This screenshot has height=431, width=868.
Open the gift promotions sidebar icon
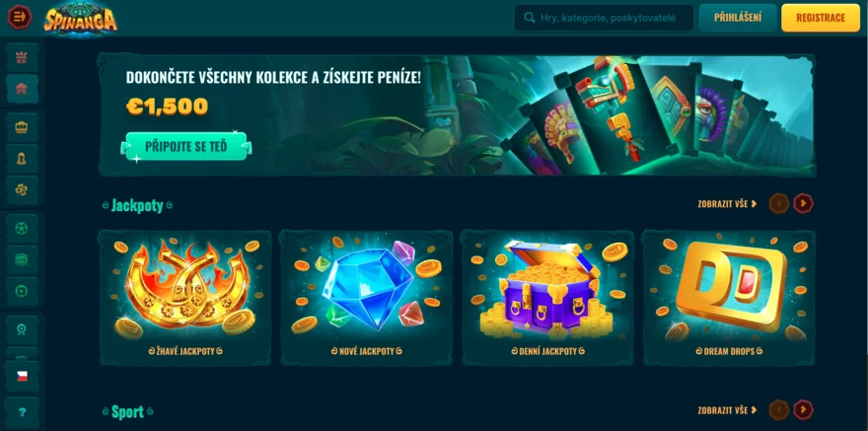pyautogui.click(x=22, y=57)
